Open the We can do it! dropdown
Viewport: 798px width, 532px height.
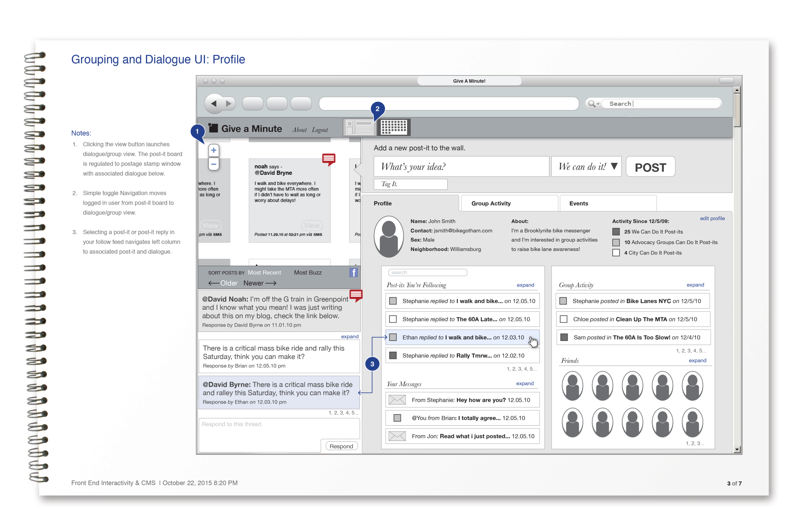click(x=586, y=166)
